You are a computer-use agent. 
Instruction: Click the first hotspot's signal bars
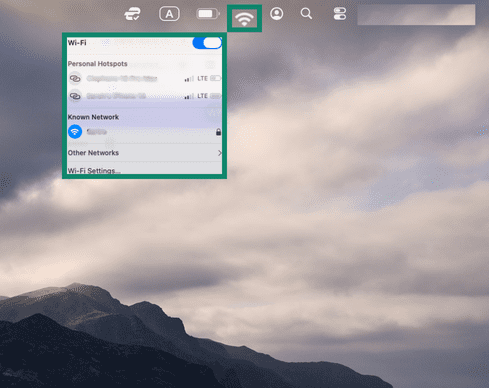click(189, 79)
